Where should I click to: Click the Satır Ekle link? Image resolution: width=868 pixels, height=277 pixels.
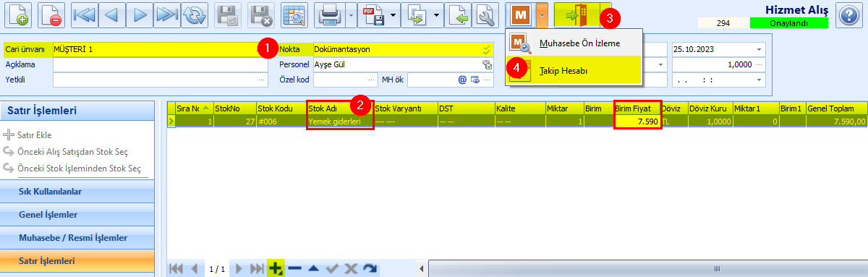tap(34, 135)
